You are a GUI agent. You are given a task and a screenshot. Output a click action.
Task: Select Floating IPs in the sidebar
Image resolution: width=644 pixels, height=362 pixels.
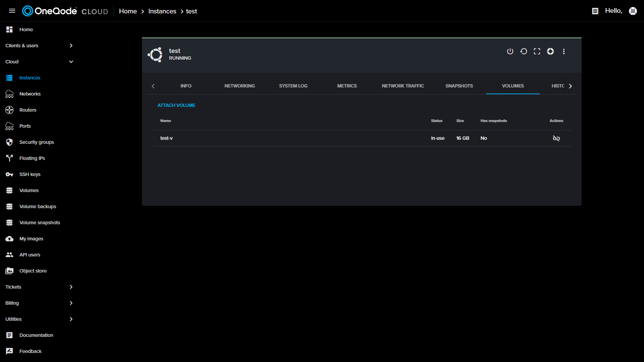[x=32, y=158]
